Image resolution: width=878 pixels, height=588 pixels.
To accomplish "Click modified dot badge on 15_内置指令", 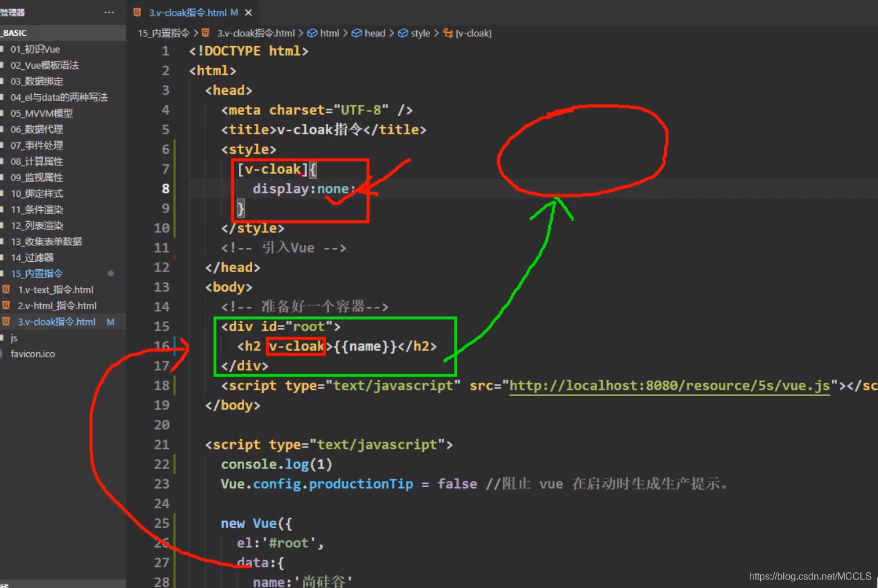I will 111,273.
